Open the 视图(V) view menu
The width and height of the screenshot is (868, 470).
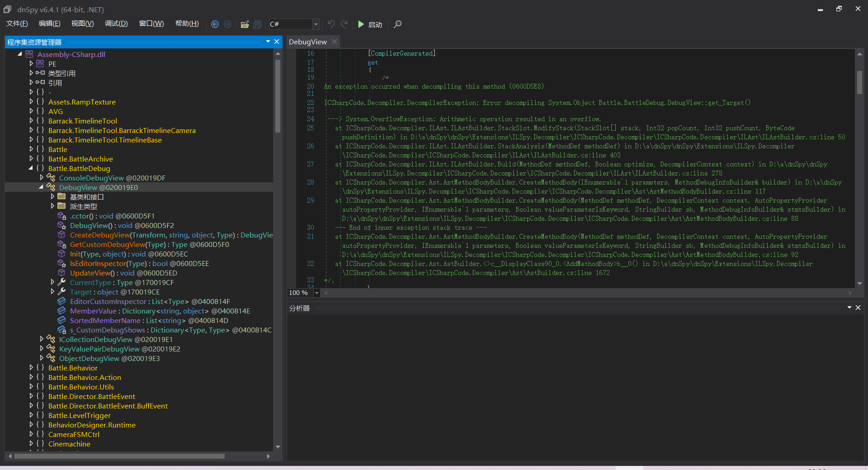[82, 24]
